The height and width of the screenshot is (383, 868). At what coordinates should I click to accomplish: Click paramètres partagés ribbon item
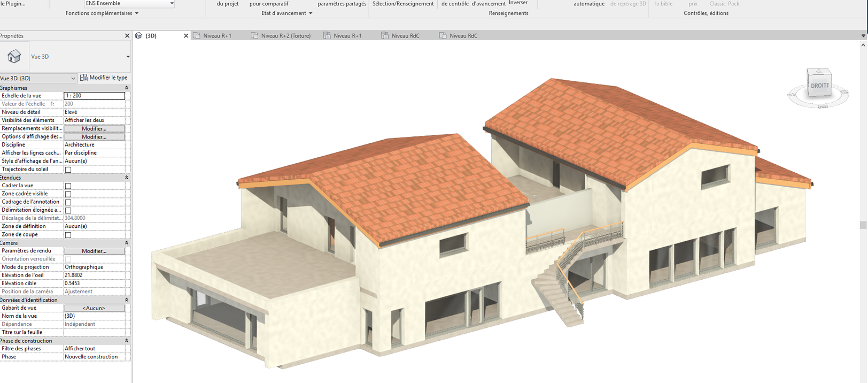(x=342, y=4)
